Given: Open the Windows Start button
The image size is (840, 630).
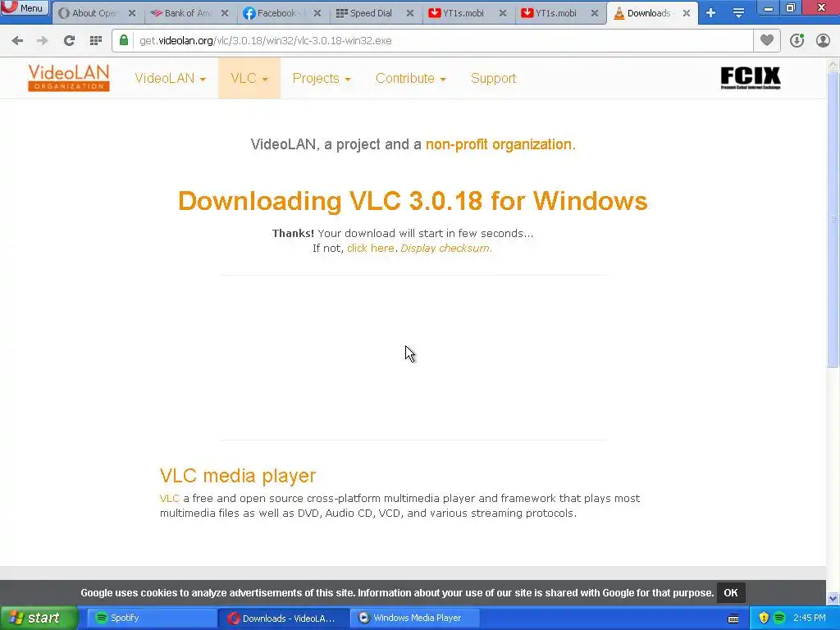Looking at the screenshot, I should 39,618.
